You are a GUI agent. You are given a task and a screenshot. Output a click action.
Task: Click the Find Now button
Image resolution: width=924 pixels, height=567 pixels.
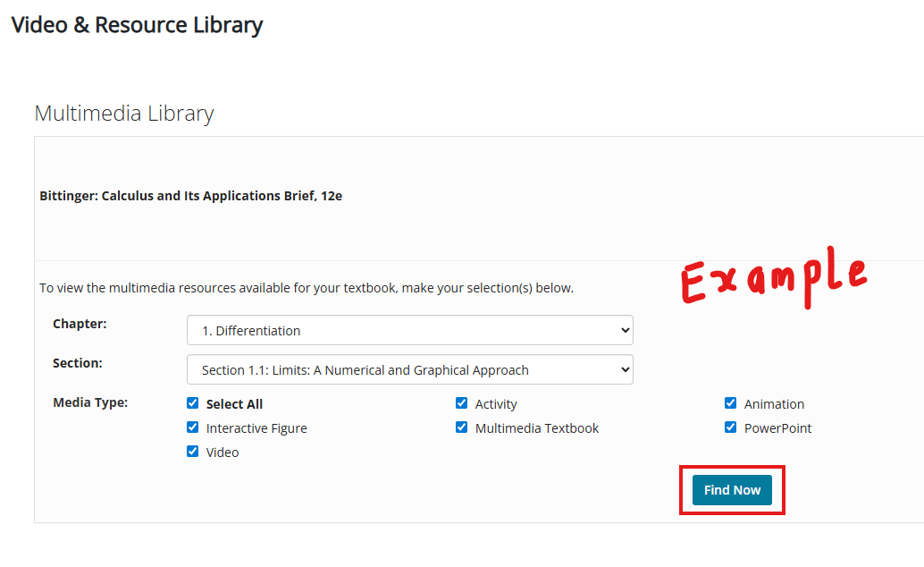tap(732, 489)
